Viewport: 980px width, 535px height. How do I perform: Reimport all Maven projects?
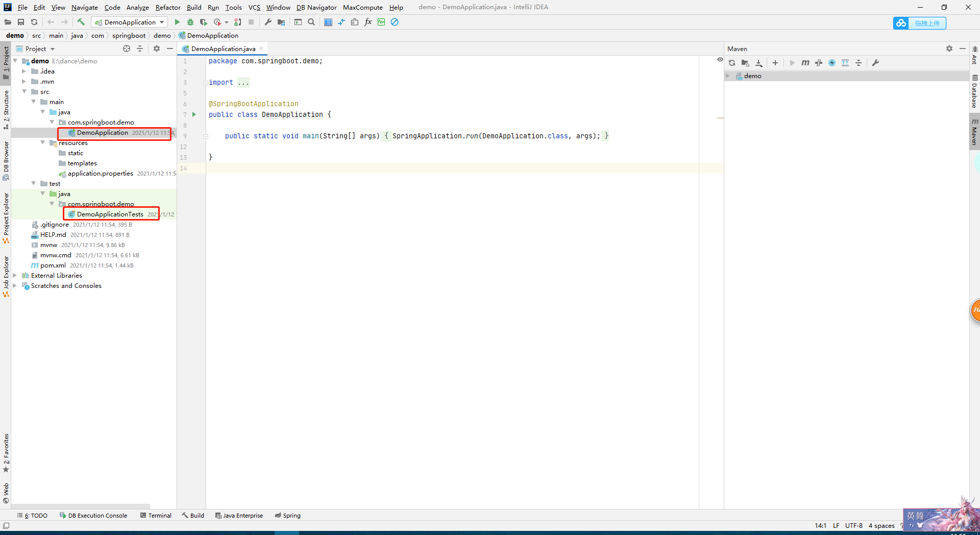pyautogui.click(x=732, y=63)
